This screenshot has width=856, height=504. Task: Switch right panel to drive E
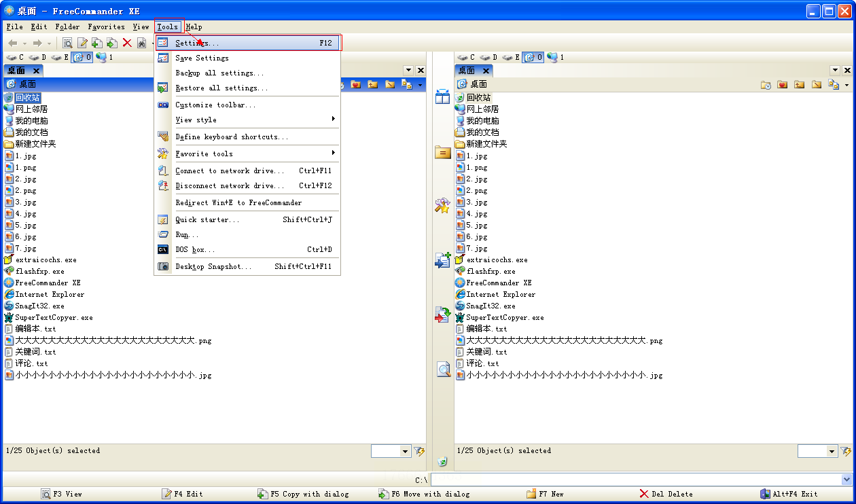(512, 58)
